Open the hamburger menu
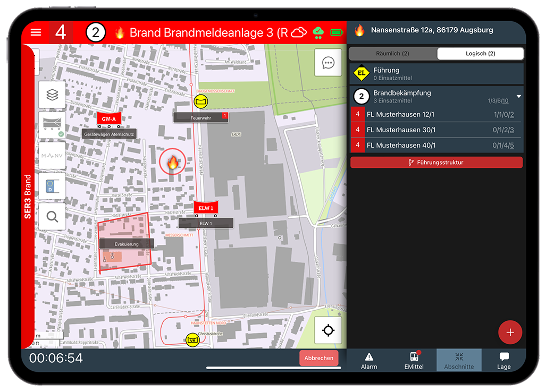 click(36, 32)
